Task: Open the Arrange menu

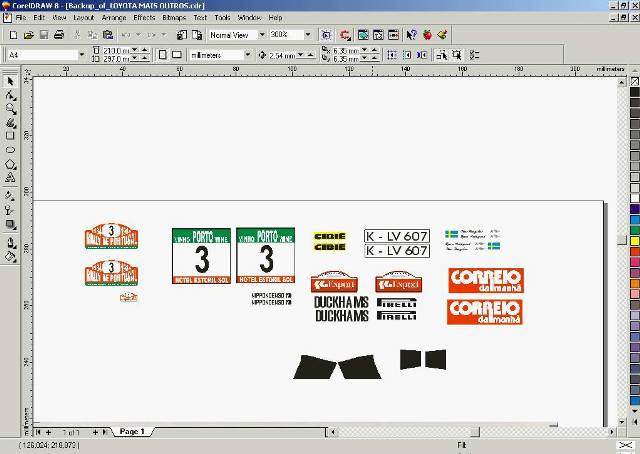Action: [x=114, y=18]
